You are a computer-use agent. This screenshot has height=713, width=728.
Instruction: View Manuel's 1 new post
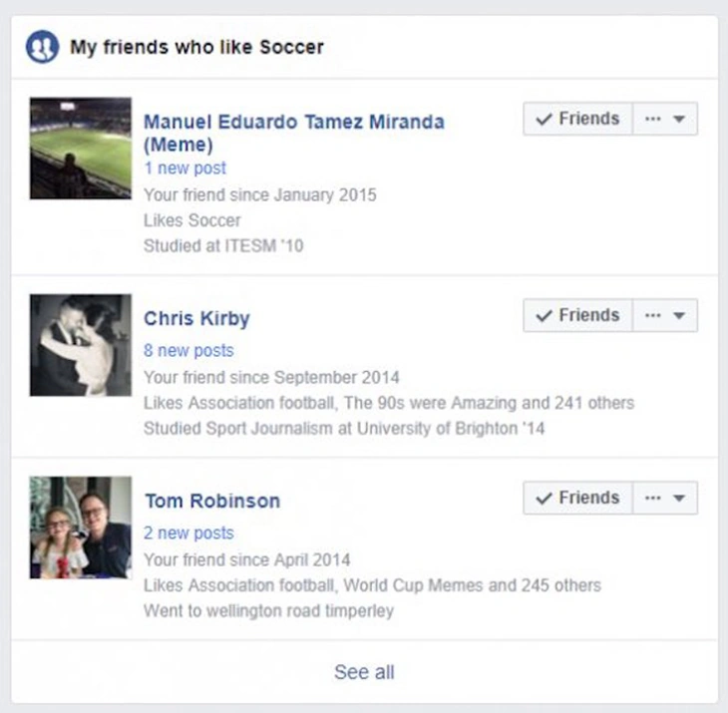tap(184, 169)
